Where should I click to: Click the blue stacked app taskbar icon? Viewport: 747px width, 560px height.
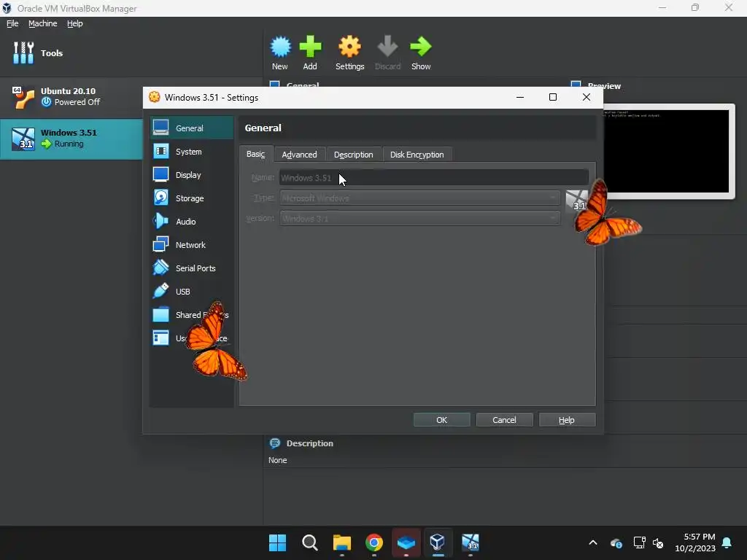(x=406, y=542)
